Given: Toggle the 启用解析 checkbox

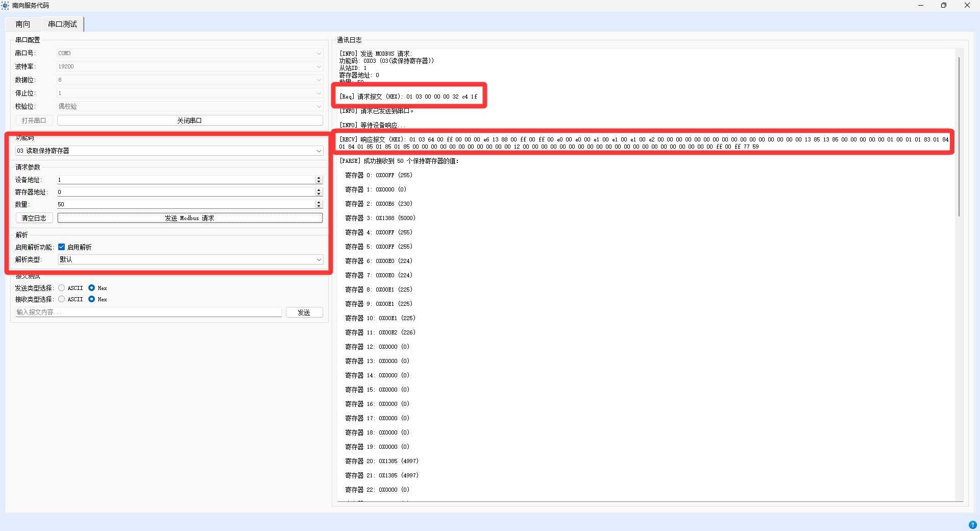Looking at the screenshot, I should (x=62, y=247).
